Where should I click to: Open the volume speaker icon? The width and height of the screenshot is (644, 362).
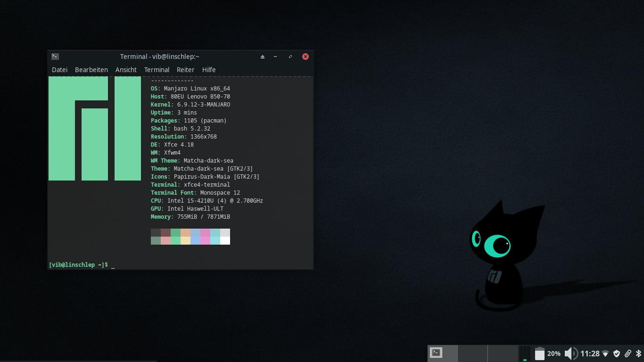pos(571,354)
